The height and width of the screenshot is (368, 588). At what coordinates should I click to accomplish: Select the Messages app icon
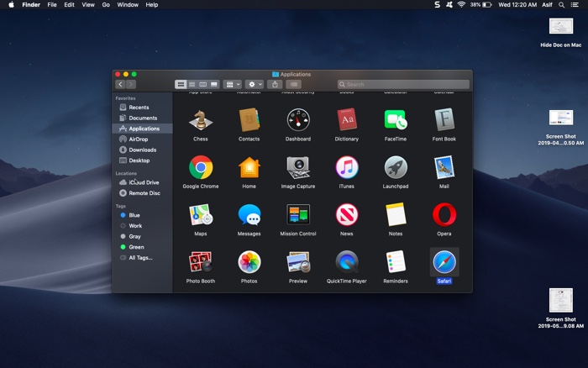[249, 214]
